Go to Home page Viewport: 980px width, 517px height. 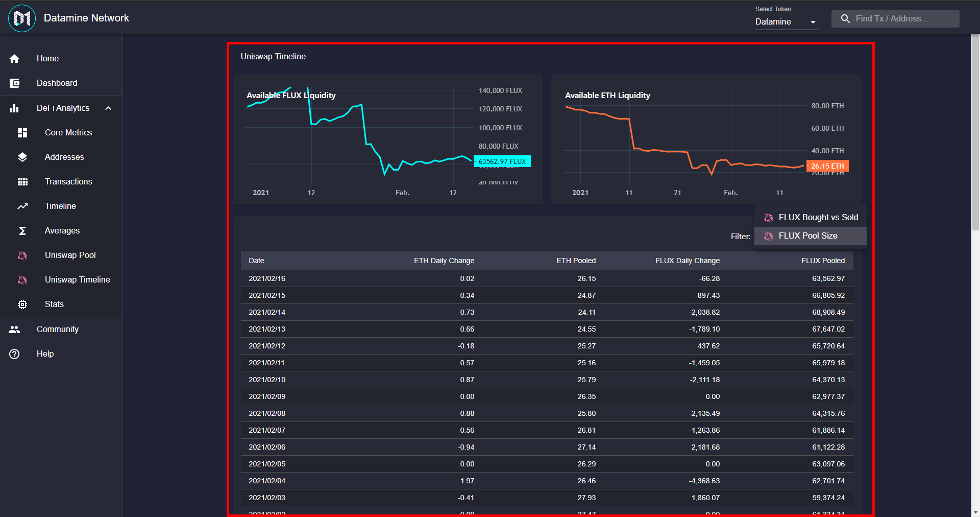(61, 59)
